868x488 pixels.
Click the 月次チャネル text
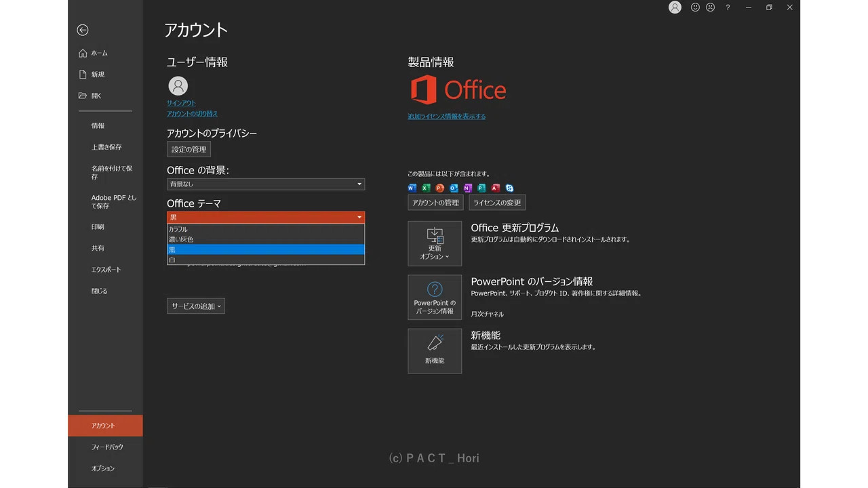click(x=487, y=314)
